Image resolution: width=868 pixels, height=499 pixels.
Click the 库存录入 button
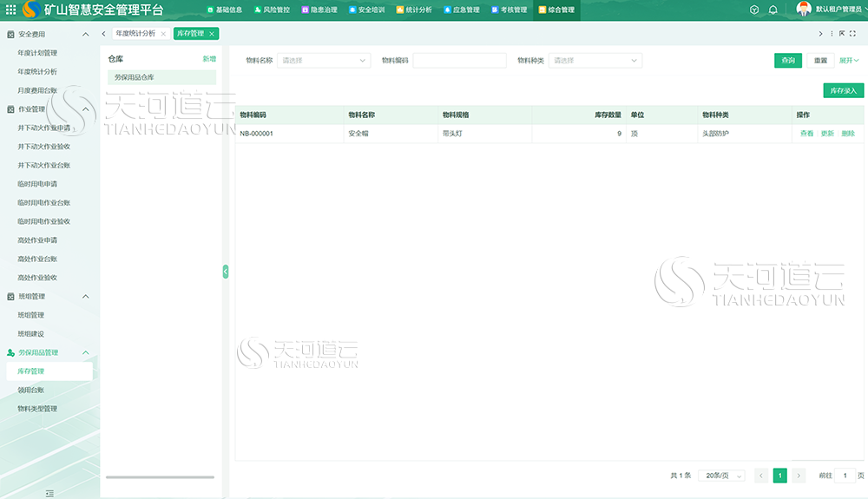point(843,91)
